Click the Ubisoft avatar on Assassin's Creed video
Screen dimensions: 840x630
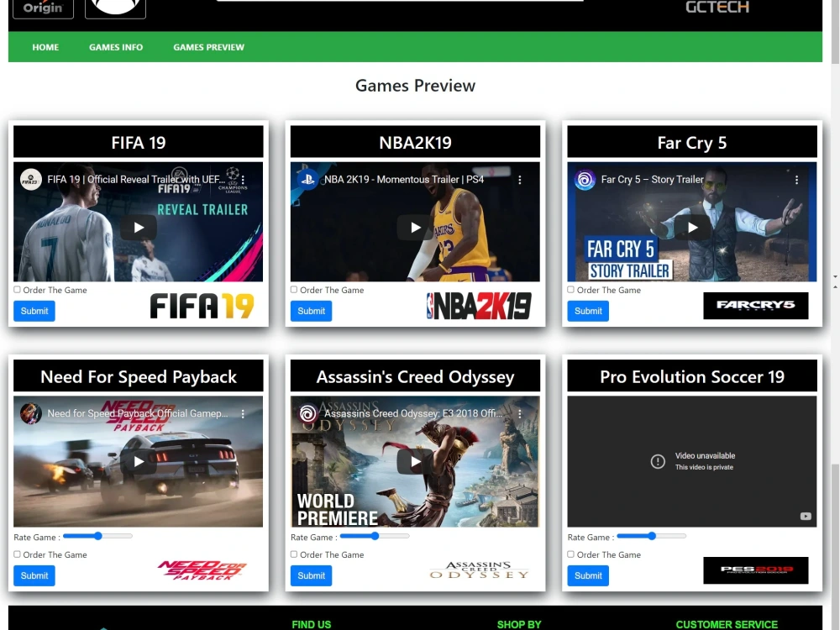pos(308,413)
